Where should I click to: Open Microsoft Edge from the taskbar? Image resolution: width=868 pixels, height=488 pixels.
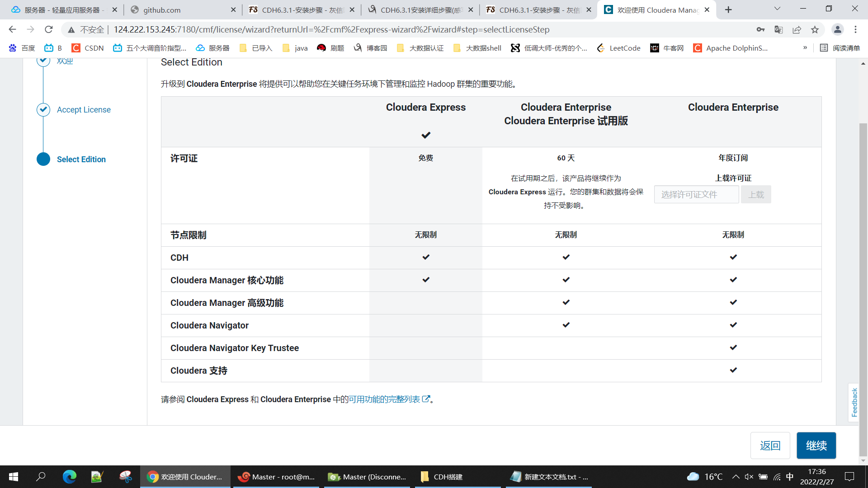(x=69, y=477)
